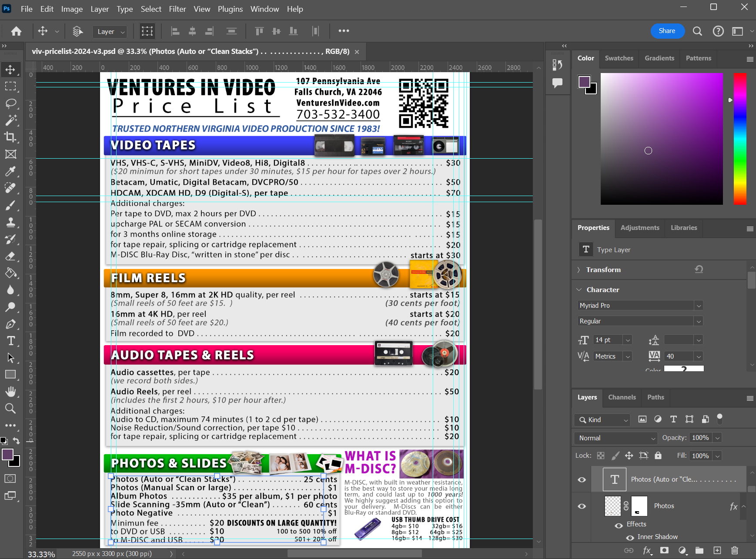Select the Path Selection tool
The height and width of the screenshot is (559, 756).
[x=10, y=358]
